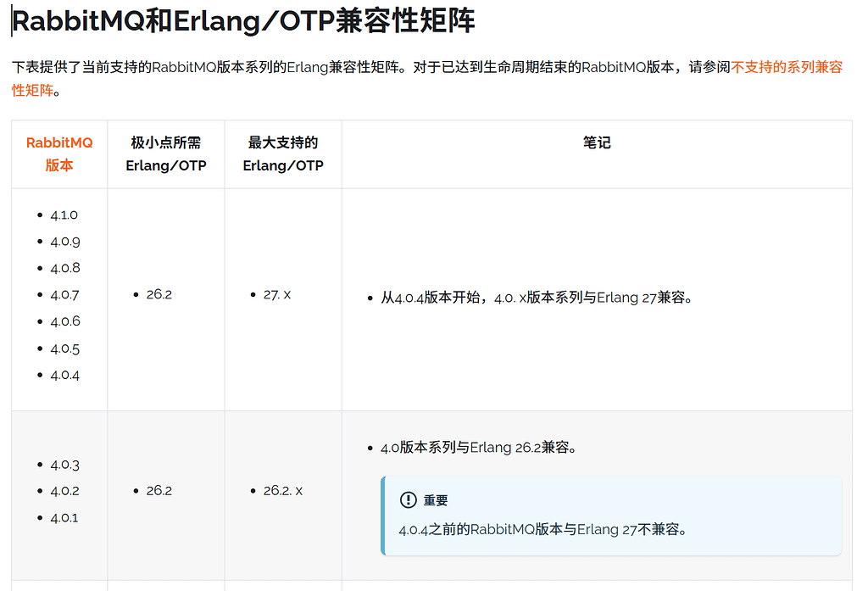Click version 4.0.4 list entry

click(x=65, y=375)
